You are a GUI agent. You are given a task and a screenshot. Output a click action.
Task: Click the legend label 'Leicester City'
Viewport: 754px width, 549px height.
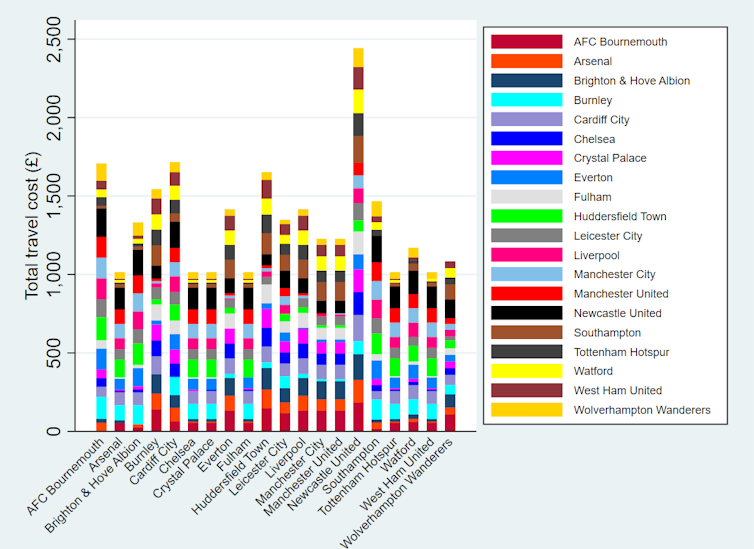(608, 236)
